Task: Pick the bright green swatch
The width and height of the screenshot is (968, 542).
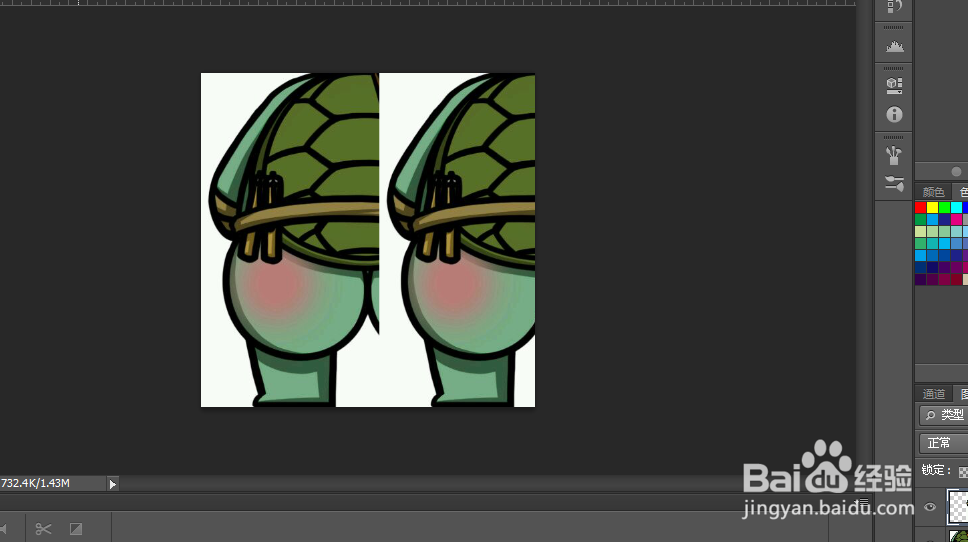Action: pyautogui.click(x=945, y=207)
